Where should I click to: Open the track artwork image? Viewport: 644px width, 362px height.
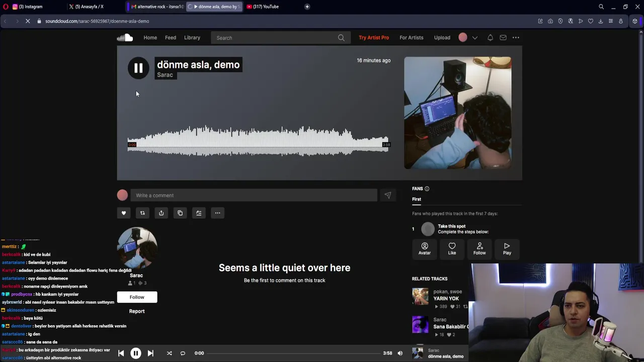pos(458,113)
